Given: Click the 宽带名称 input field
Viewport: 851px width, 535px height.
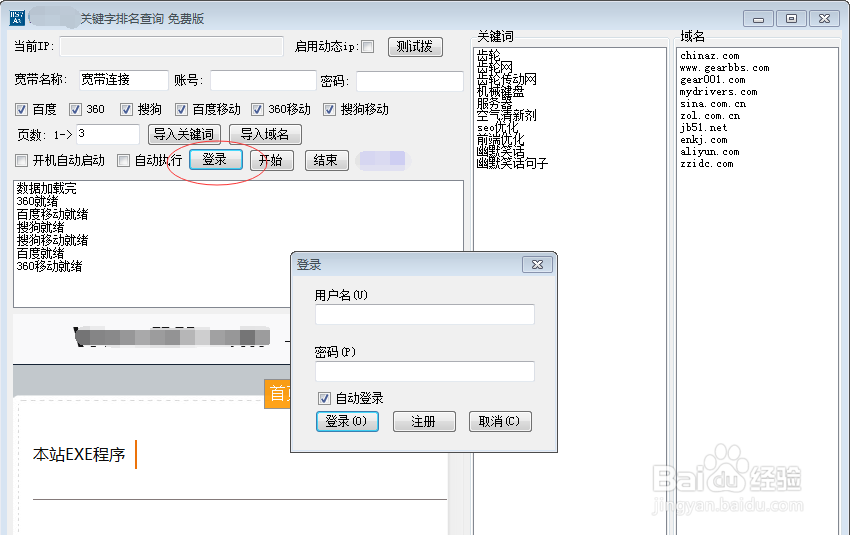Looking at the screenshot, I should (124, 80).
